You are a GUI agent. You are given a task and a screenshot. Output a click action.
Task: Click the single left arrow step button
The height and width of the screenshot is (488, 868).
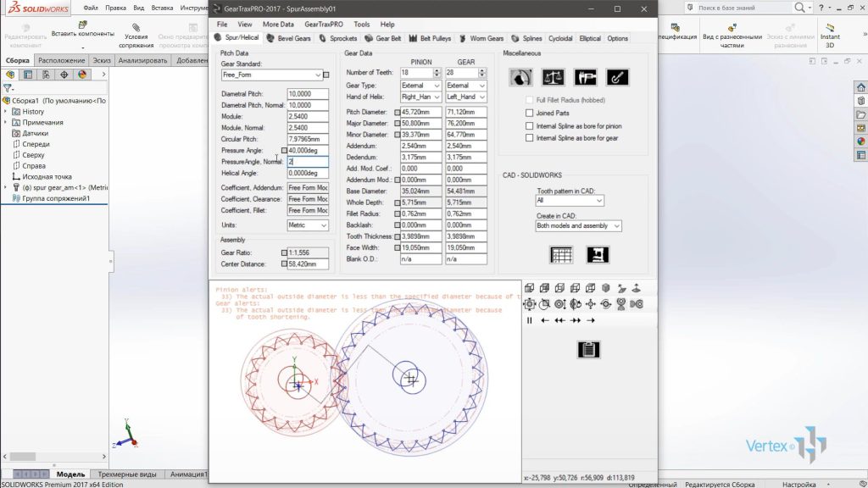[x=545, y=320]
